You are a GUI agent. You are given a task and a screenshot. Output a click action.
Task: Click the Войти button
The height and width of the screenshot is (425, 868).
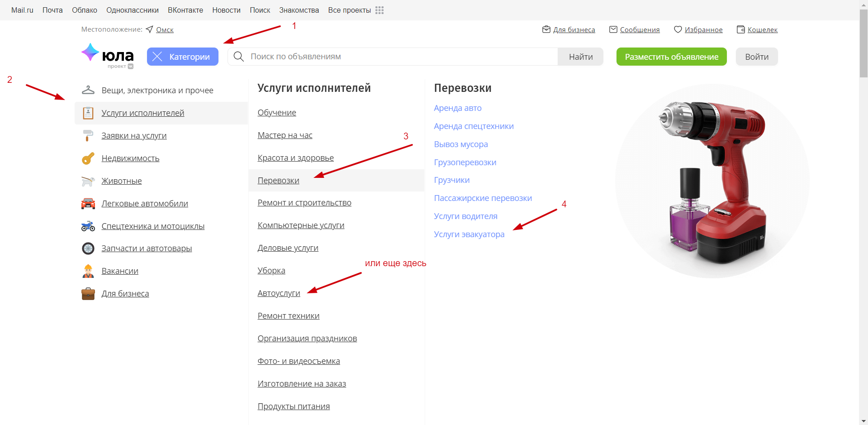757,57
